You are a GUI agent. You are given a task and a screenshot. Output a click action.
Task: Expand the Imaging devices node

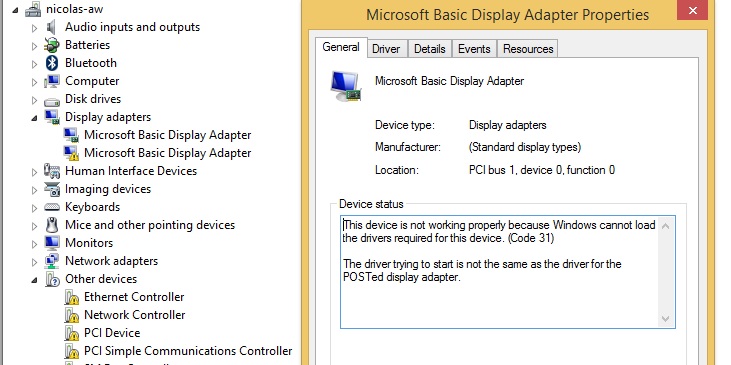coord(34,190)
